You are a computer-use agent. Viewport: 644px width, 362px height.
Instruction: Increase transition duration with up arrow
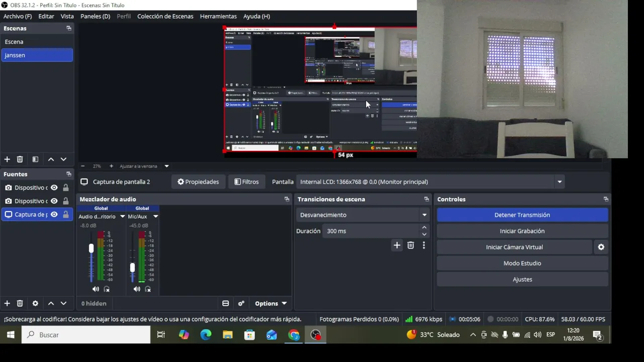coord(424,228)
